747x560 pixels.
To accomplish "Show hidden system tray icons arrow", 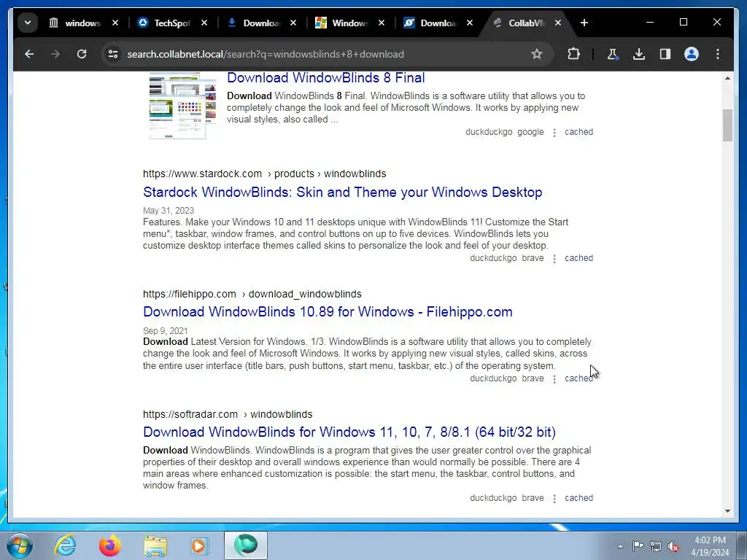I will tap(620, 546).
